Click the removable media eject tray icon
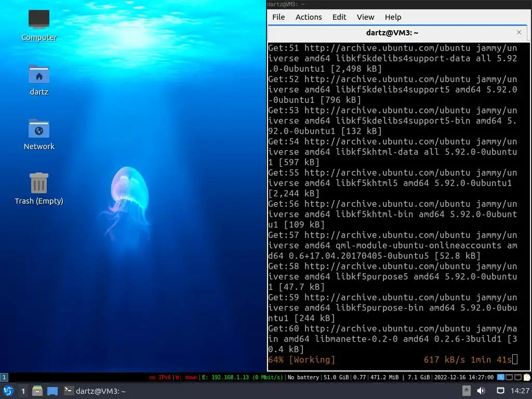This screenshot has width=532, height=399. point(467,391)
